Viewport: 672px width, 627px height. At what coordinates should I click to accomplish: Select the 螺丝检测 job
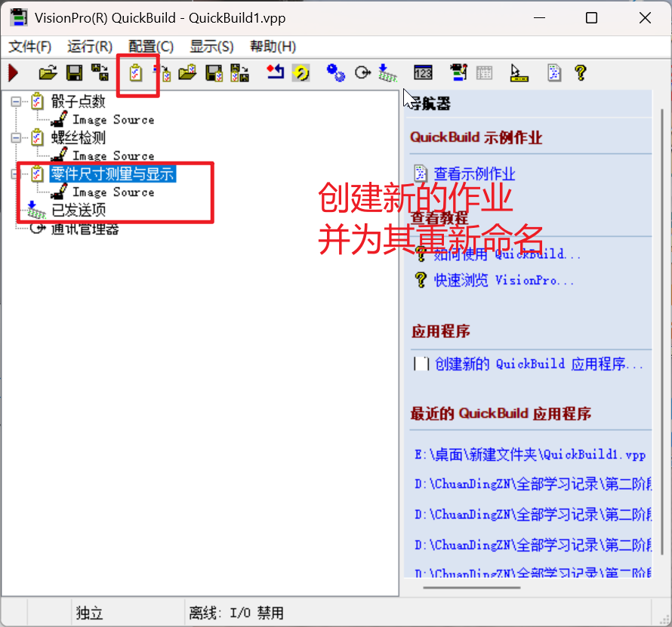coord(79,138)
